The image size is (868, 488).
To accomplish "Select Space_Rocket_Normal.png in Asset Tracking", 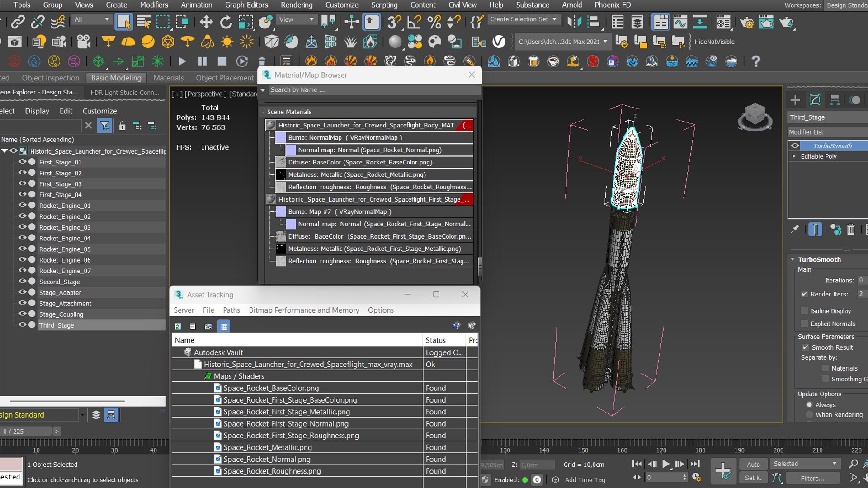I will (267, 459).
